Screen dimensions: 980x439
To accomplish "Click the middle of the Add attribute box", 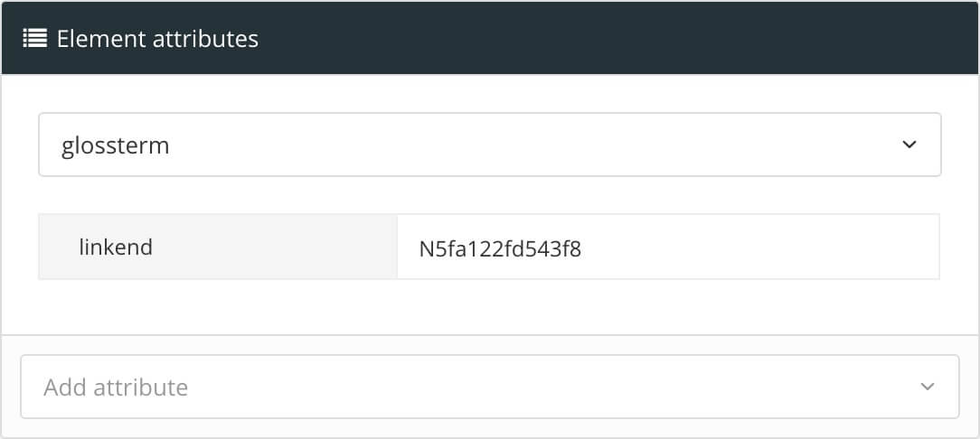I will coord(489,387).
